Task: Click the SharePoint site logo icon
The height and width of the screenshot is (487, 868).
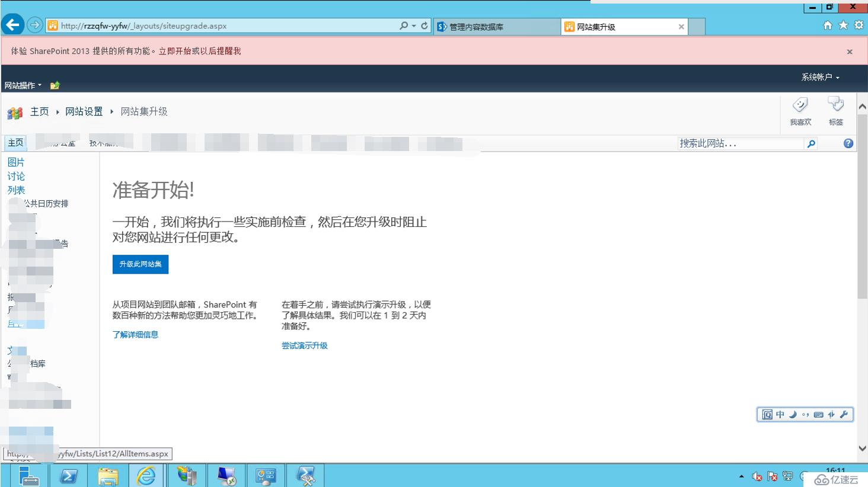Action: (15, 112)
